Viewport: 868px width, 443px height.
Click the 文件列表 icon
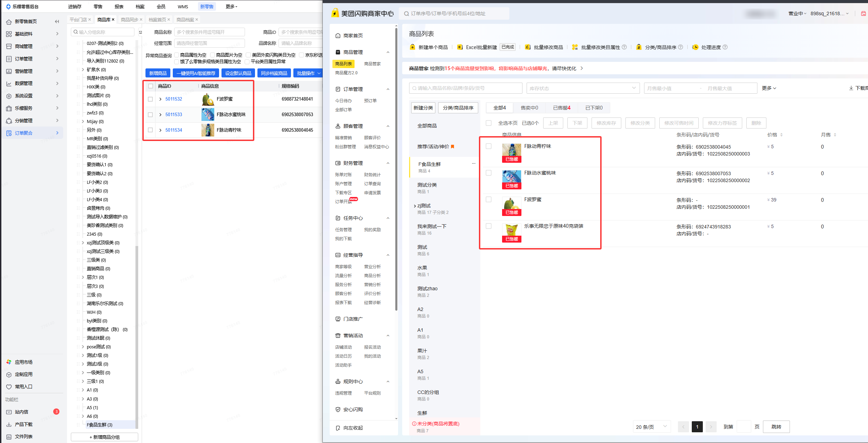point(9,436)
